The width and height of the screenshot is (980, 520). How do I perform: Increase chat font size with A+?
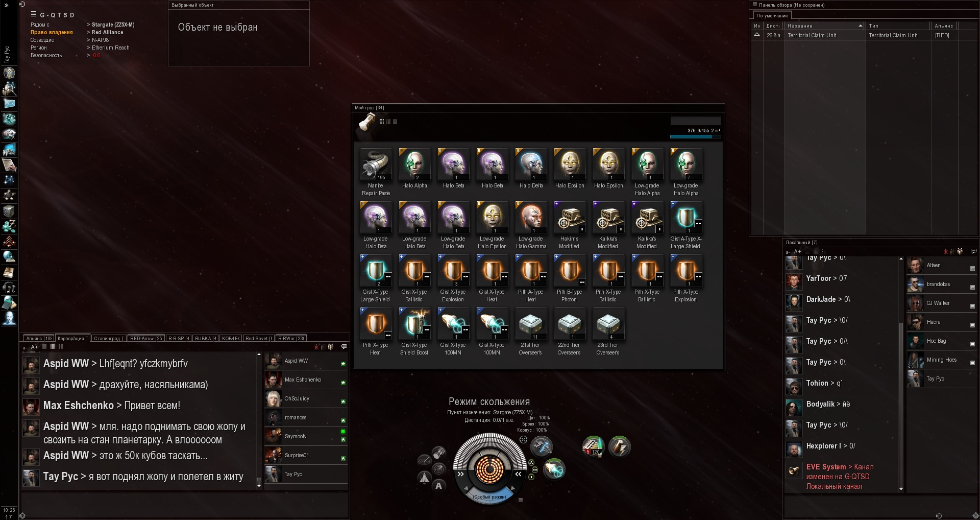34,347
